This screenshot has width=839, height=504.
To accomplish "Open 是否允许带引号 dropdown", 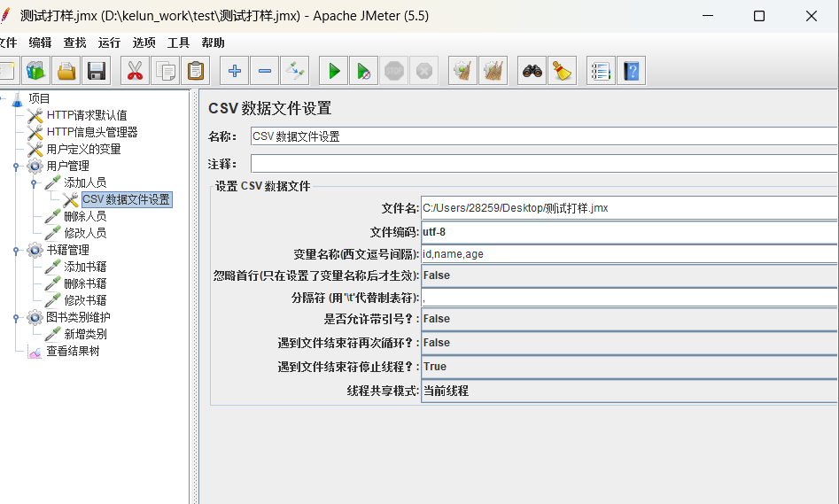I will [630, 319].
